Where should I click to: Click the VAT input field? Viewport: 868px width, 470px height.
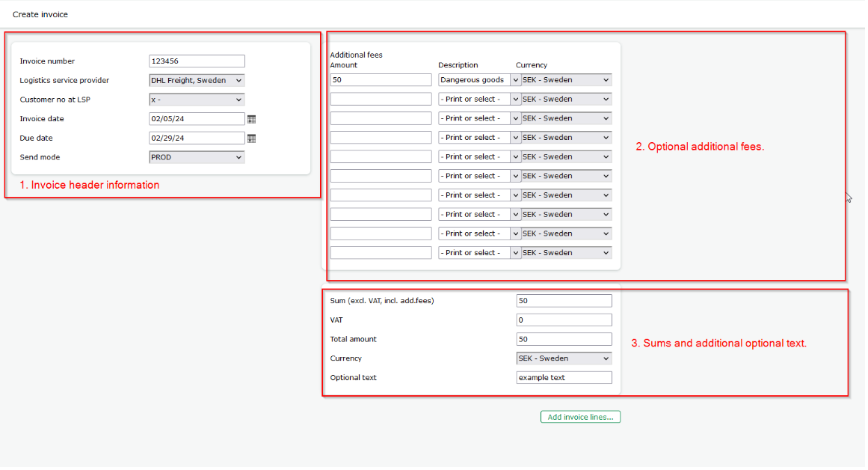[x=564, y=320]
